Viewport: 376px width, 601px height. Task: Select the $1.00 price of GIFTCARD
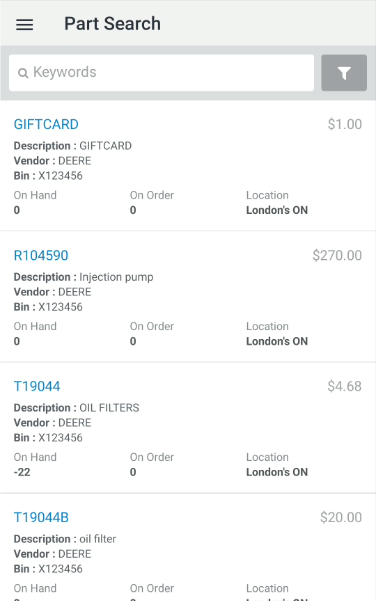(x=345, y=124)
